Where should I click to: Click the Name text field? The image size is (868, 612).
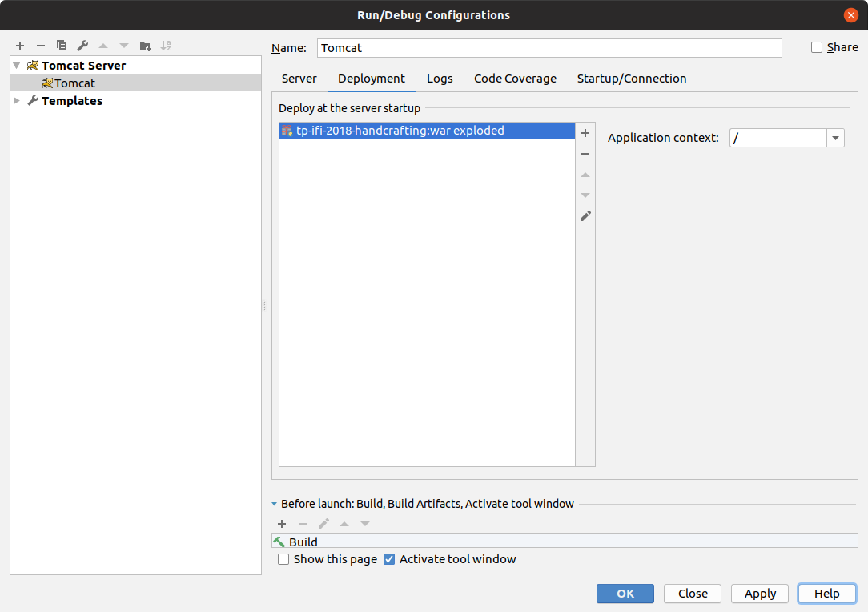(549, 48)
